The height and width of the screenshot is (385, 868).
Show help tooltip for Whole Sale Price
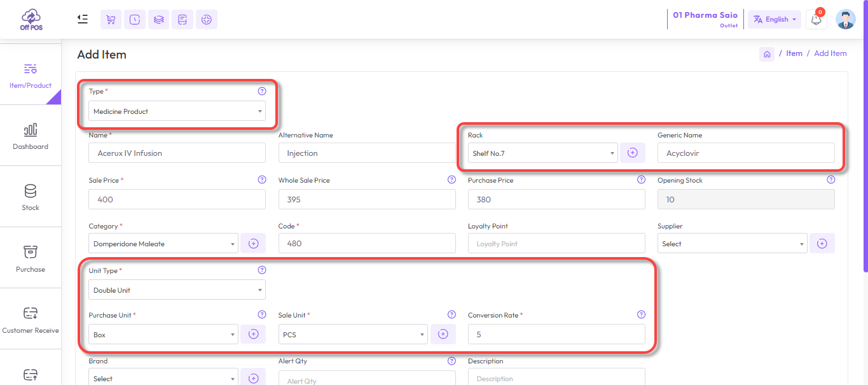click(x=451, y=180)
